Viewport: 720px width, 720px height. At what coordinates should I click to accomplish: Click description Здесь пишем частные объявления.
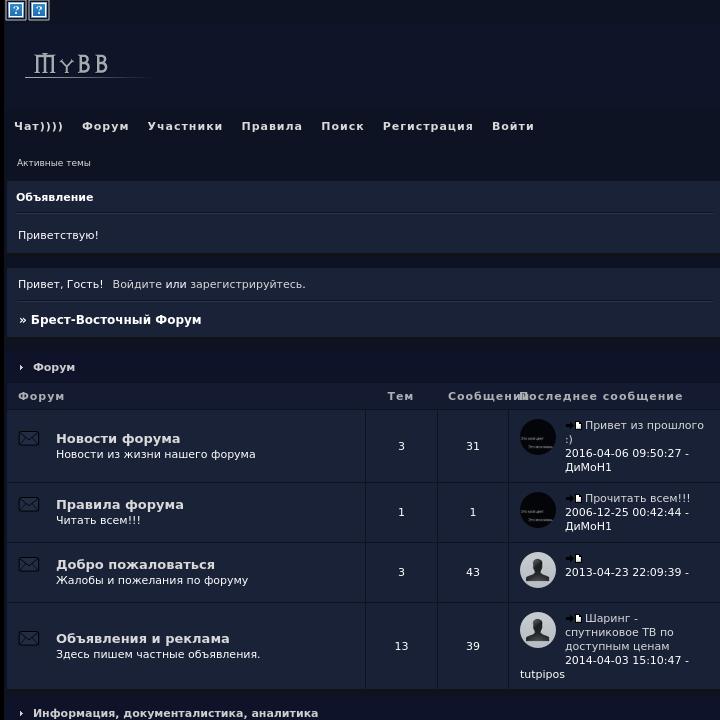158,654
